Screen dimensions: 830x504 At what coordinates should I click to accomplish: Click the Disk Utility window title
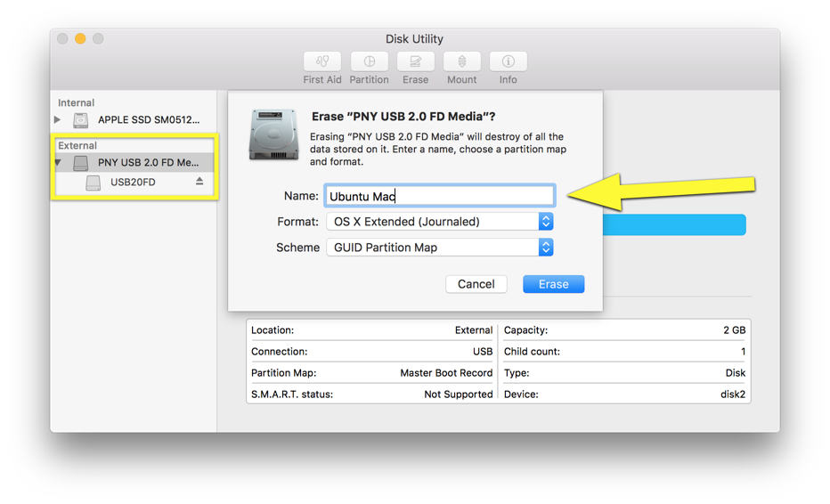(x=414, y=39)
